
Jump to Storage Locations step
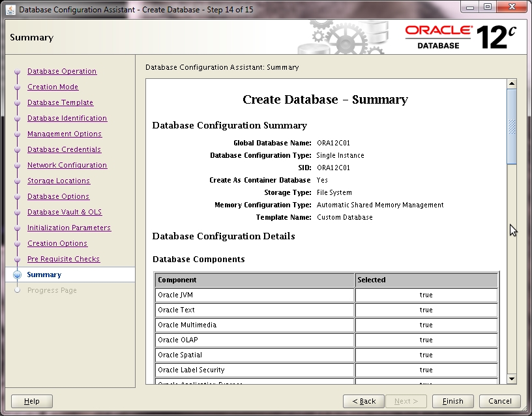click(x=59, y=181)
